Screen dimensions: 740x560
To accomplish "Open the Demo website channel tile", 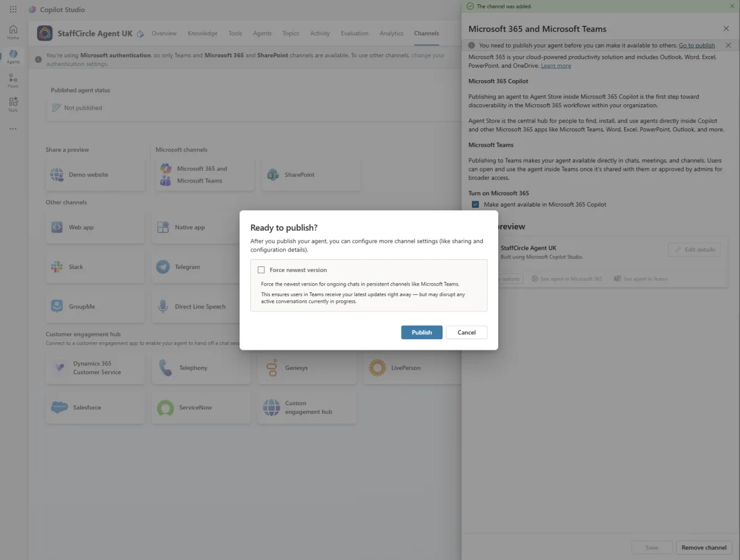I will tap(95, 175).
